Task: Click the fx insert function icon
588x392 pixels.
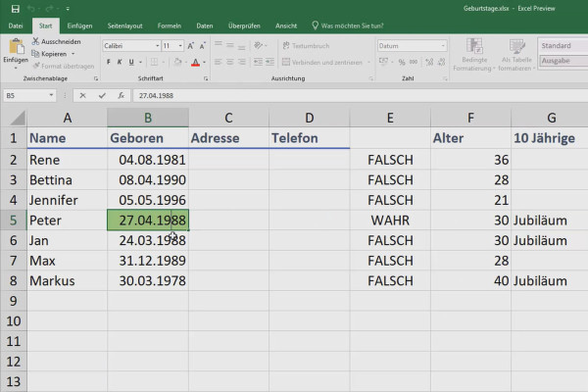Action: click(121, 96)
